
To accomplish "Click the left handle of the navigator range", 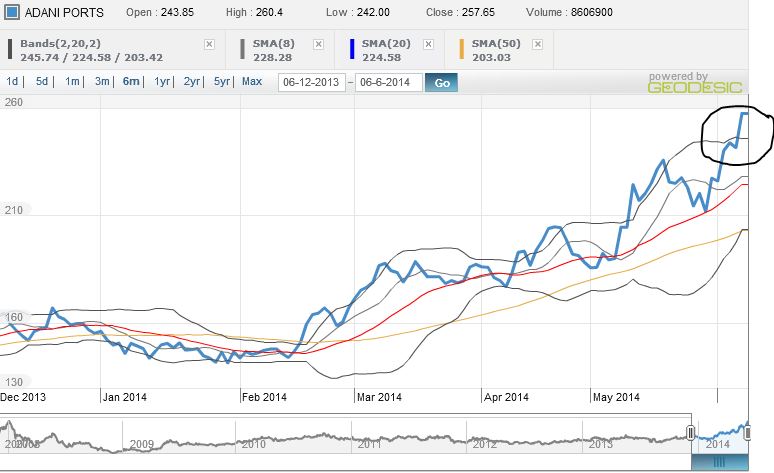I will [x=691, y=433].
